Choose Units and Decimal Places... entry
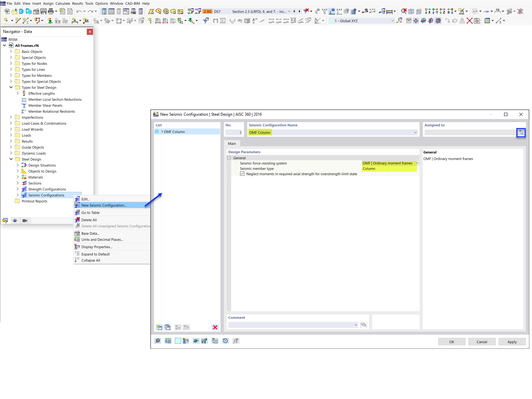The image size is (532, 399). pos(102,239)
